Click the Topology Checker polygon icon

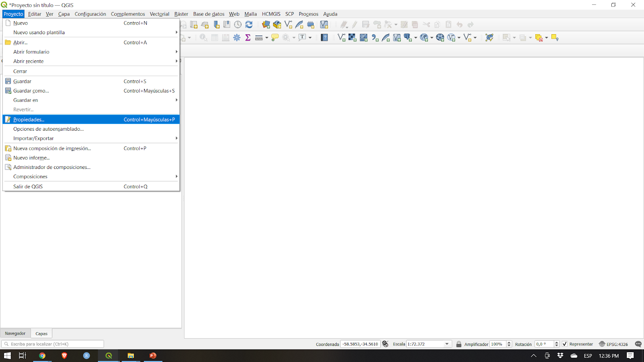tap(489, 37)
